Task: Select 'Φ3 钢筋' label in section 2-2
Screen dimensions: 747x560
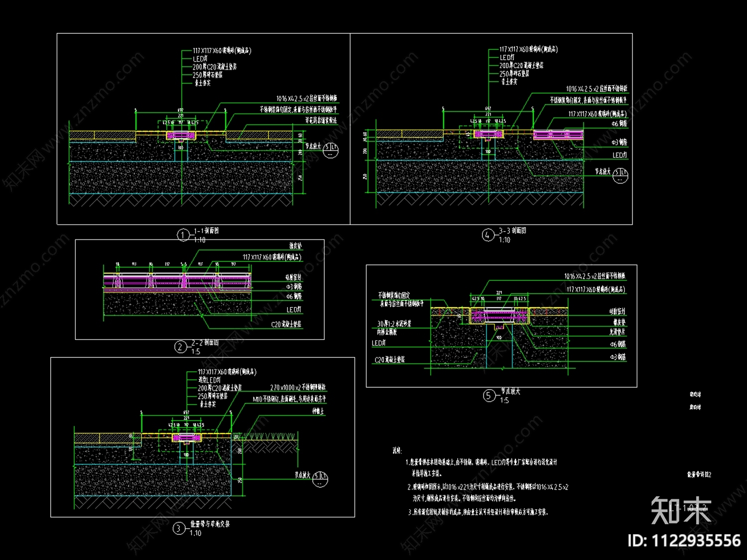Action: 294,287
